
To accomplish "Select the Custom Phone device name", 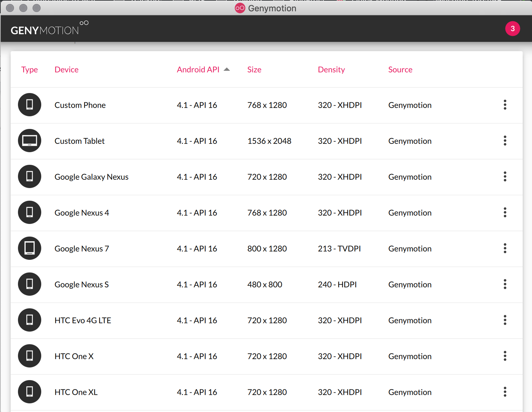I will pos(80,105).
